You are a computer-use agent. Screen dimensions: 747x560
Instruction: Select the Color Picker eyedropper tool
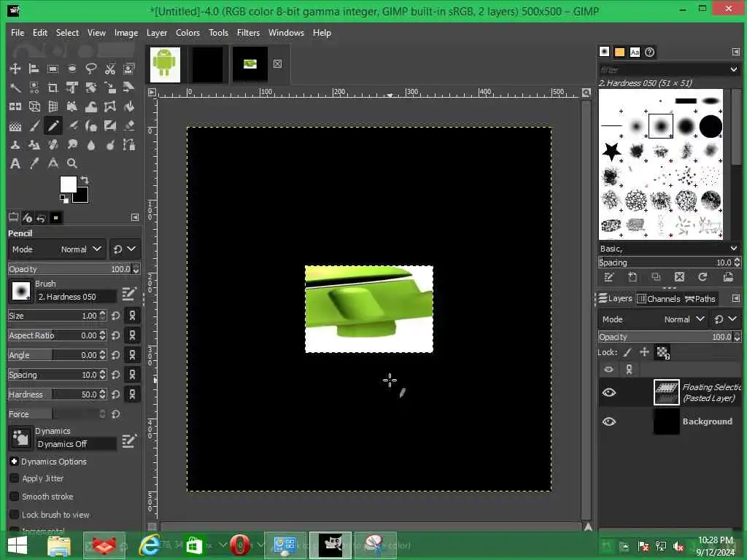34,163
